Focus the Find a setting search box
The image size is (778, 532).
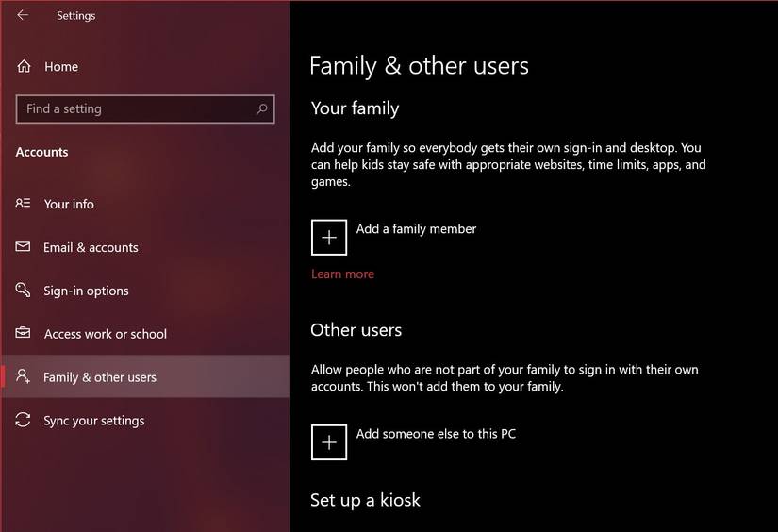click(137, 109)
